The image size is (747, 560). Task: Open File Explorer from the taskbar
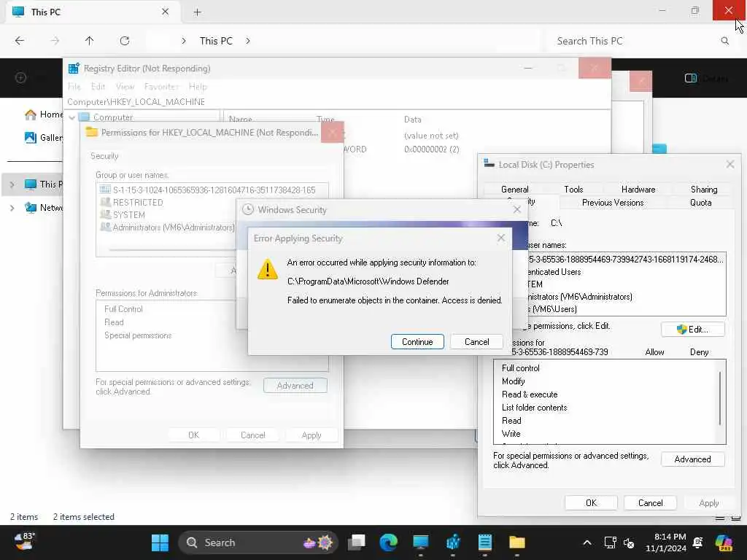[x=517, y=542]
